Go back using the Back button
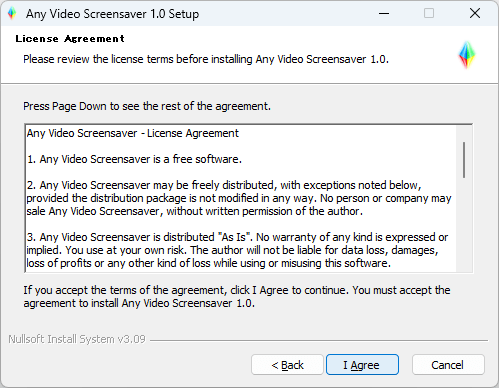This screenshot has width=499, height=388. [287, 365]
